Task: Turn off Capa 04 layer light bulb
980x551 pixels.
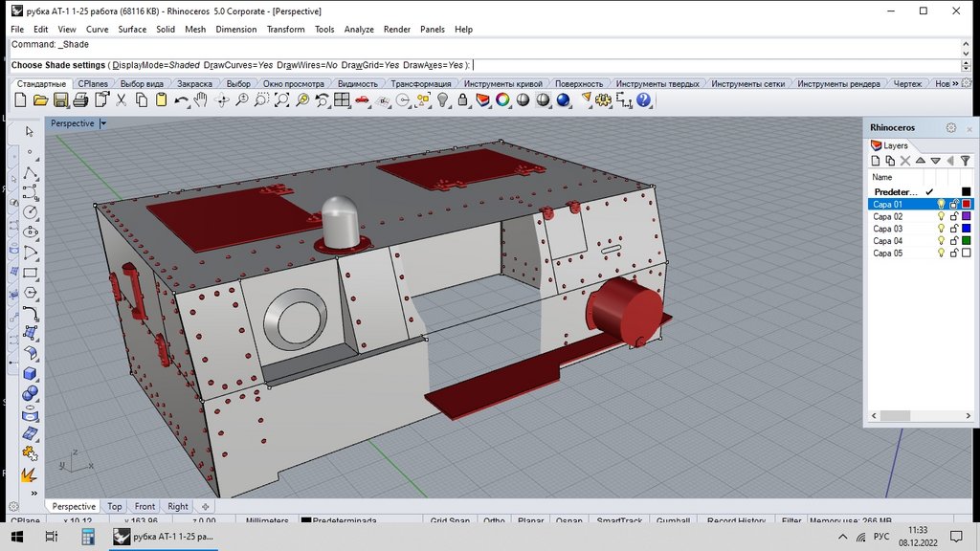Action: pos(941,242)
